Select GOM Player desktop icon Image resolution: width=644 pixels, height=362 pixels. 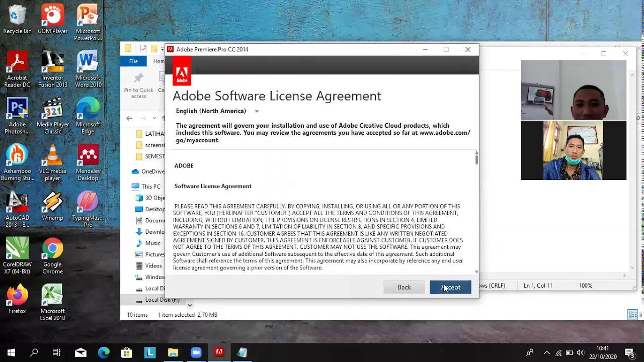[x=52, y=20]
